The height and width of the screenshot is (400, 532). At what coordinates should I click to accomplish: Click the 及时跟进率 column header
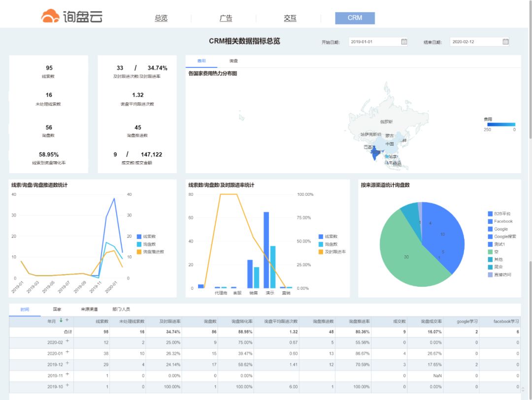click(x=170, y=321)
